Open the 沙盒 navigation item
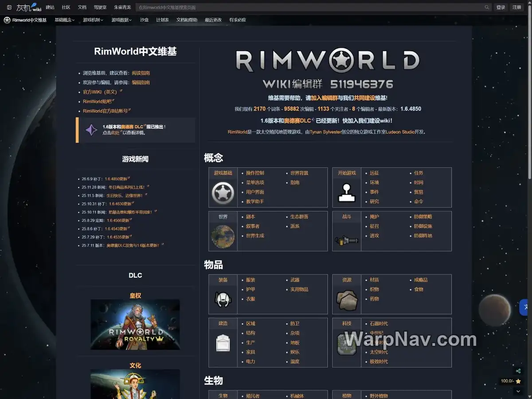532x399 pixels. pos(145,20)
